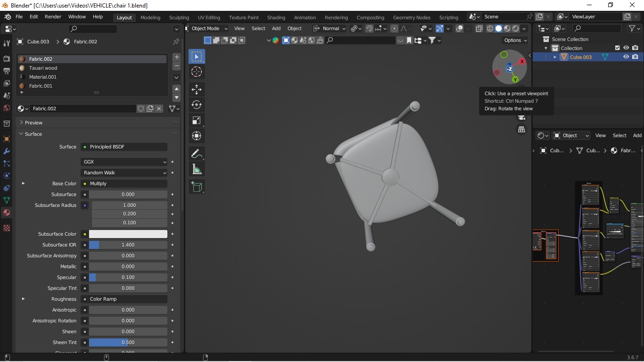Toggle perspective/orthographic grid view button
The image size is (644, 362).
[521, 129]
